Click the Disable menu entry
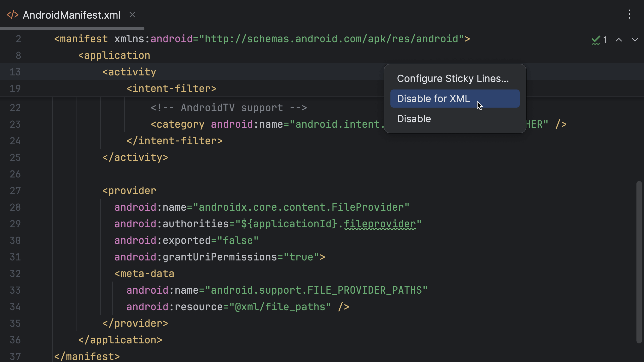The image size is (644, 362). click(x=414, y=119)
